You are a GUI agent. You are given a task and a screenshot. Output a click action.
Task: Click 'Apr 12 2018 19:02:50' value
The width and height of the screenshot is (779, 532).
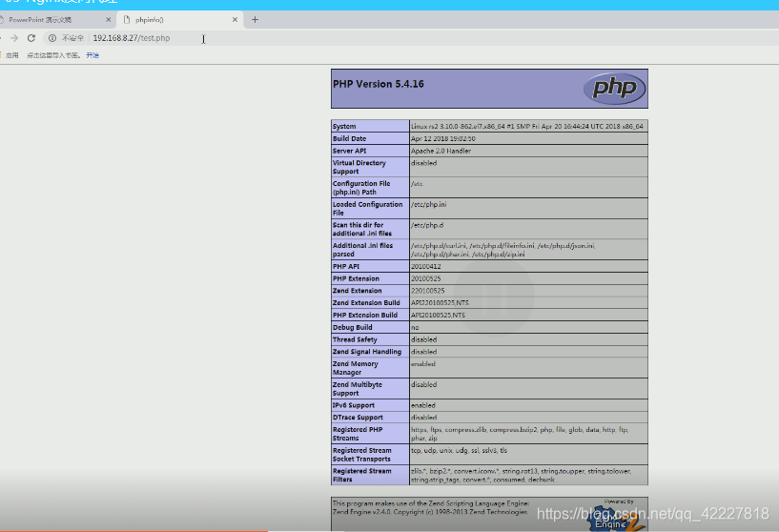443,138
